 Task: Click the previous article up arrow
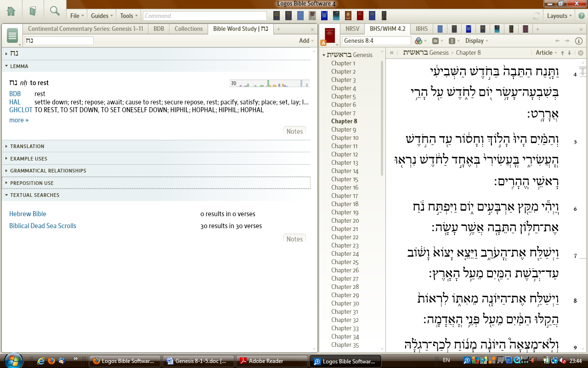562,52
